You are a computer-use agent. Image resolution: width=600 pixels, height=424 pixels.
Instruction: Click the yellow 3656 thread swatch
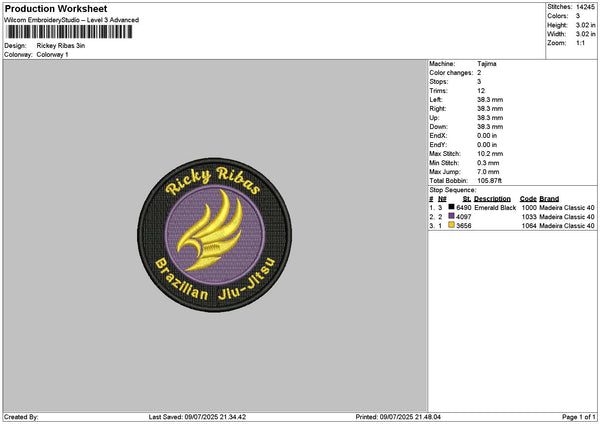click(x=451, y=225)
